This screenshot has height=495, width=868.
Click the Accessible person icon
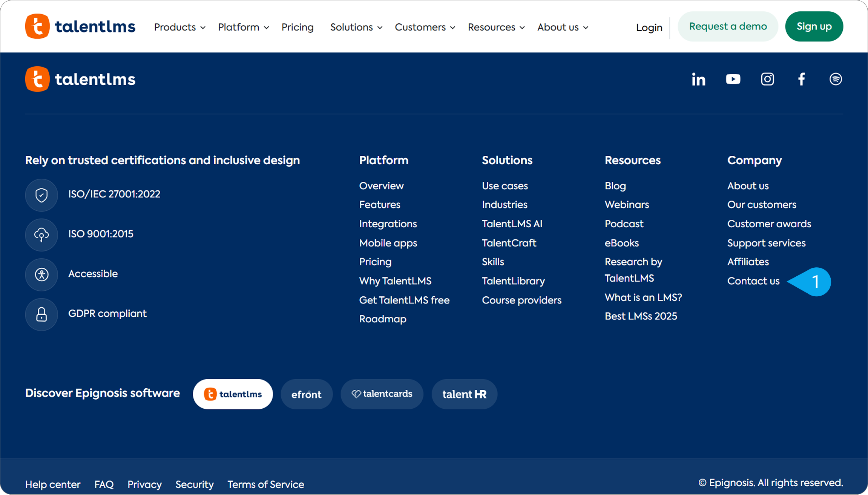[41, 274]
